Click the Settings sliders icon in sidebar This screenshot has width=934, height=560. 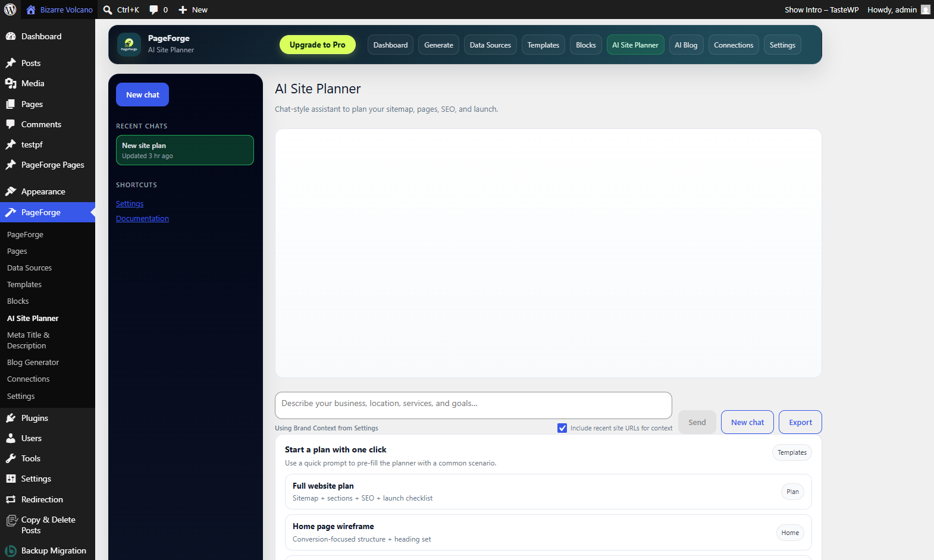coord(11,479)
